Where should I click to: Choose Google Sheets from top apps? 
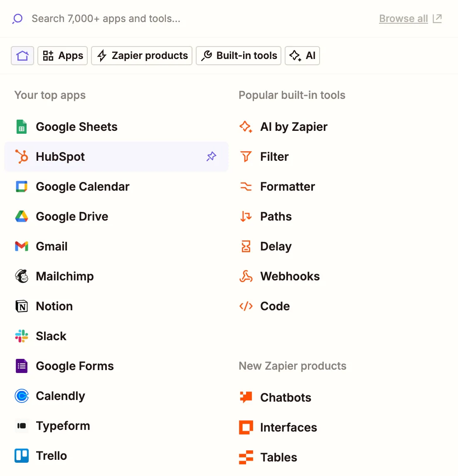(76, 127)
